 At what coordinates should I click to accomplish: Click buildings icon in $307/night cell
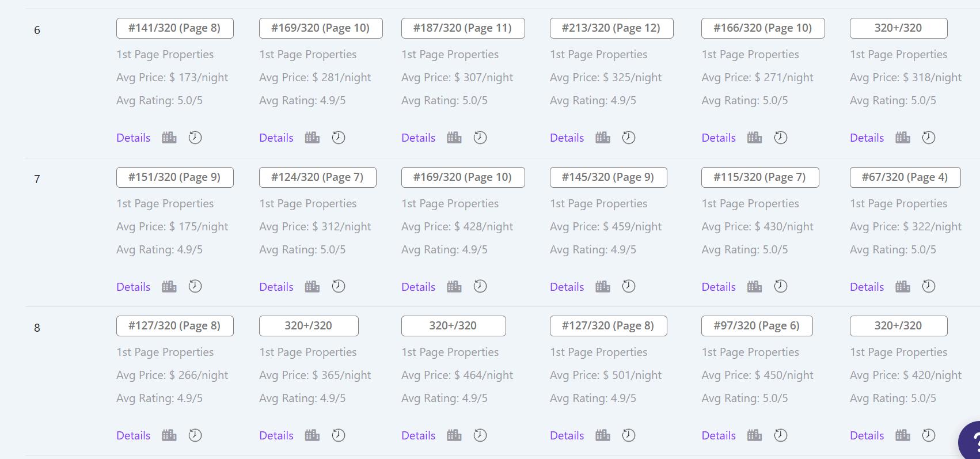tap(454, 138)
